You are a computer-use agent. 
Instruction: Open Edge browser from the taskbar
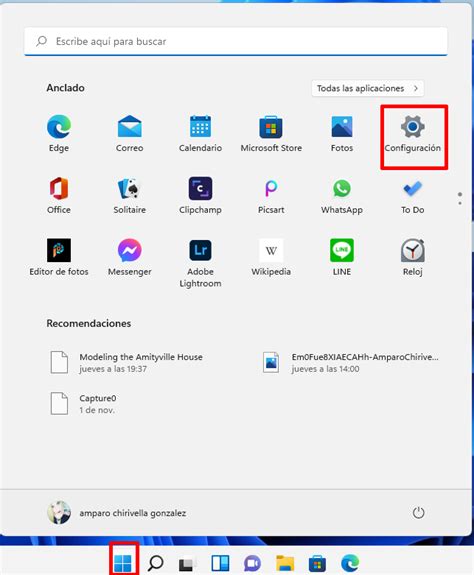click(x=350, y=563)
